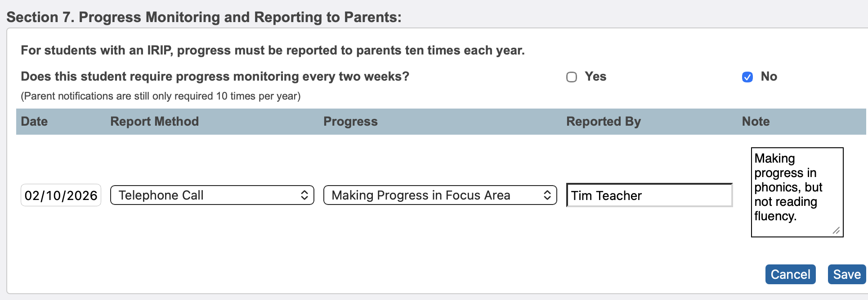
Task: Click the Report Method dropdown stepper arrows
Action: (305, 195)
